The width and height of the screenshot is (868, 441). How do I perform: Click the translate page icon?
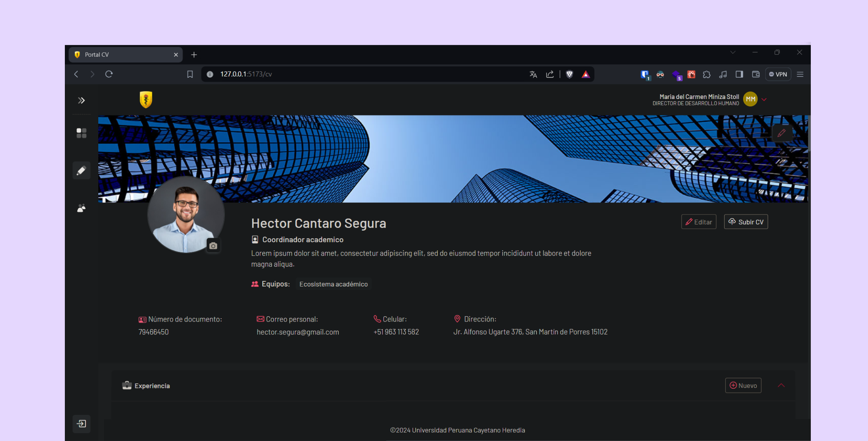[x=533, y=74]
